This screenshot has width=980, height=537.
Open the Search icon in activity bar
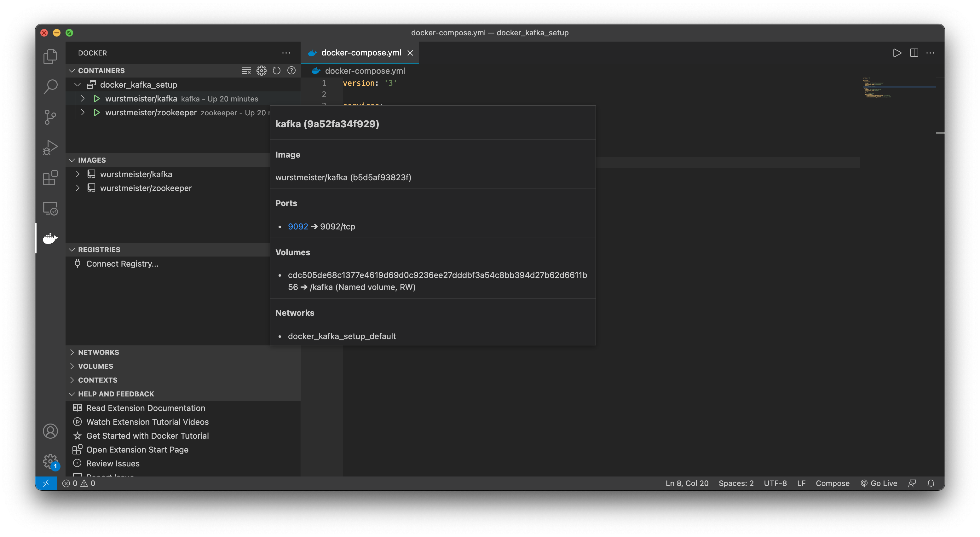coord(50,86)
